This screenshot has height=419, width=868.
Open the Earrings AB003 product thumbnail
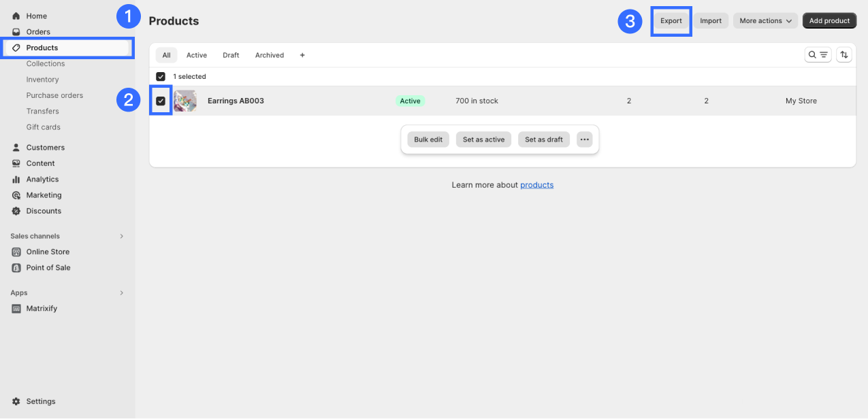pos(185,101)
